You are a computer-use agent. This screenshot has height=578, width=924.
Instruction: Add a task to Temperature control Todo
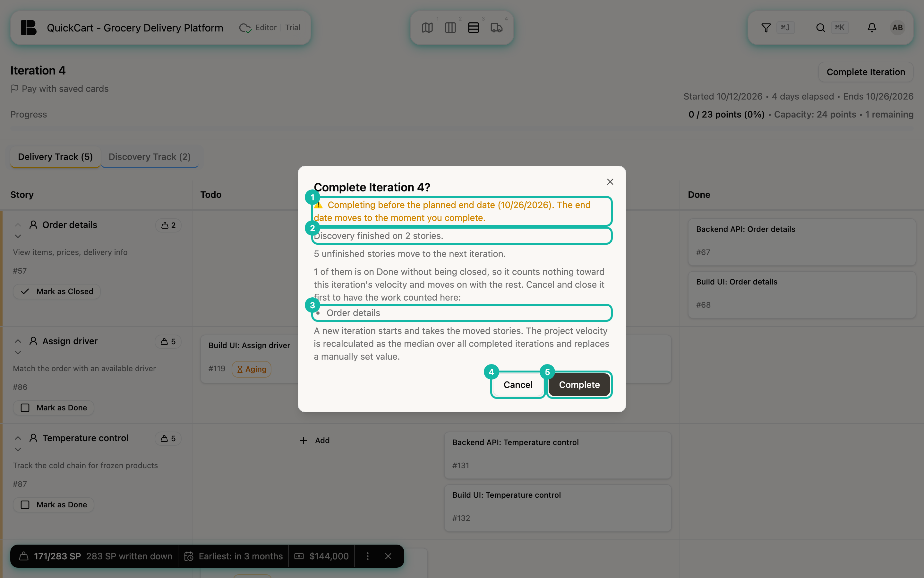pos(314,440)
